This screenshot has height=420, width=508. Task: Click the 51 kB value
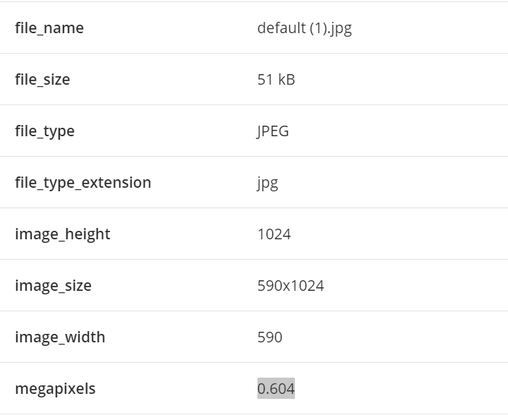(276, 80)
